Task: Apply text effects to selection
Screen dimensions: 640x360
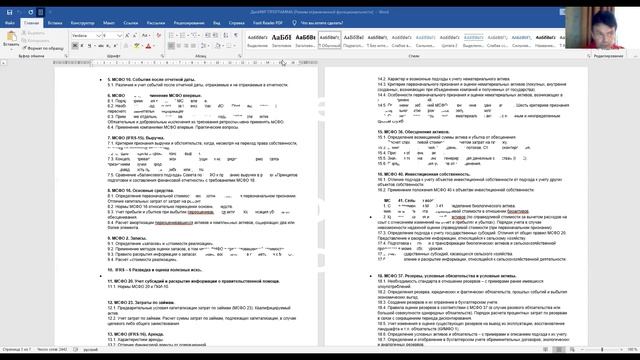Action: 125,46
